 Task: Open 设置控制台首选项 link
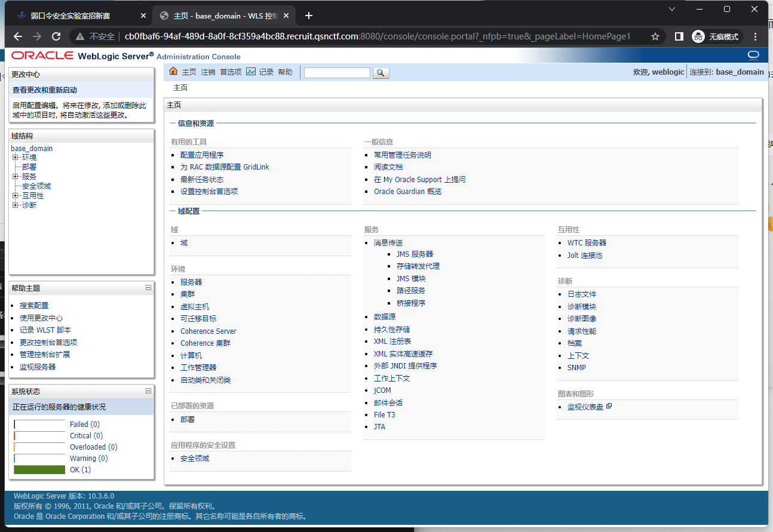pyautogui.click(x=209, y=192)
